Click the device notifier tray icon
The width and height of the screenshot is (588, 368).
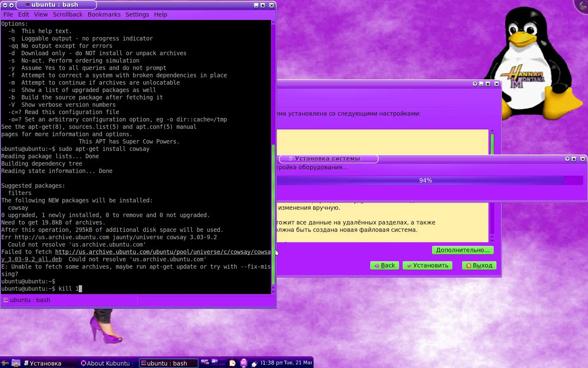[x=205, y=362]
